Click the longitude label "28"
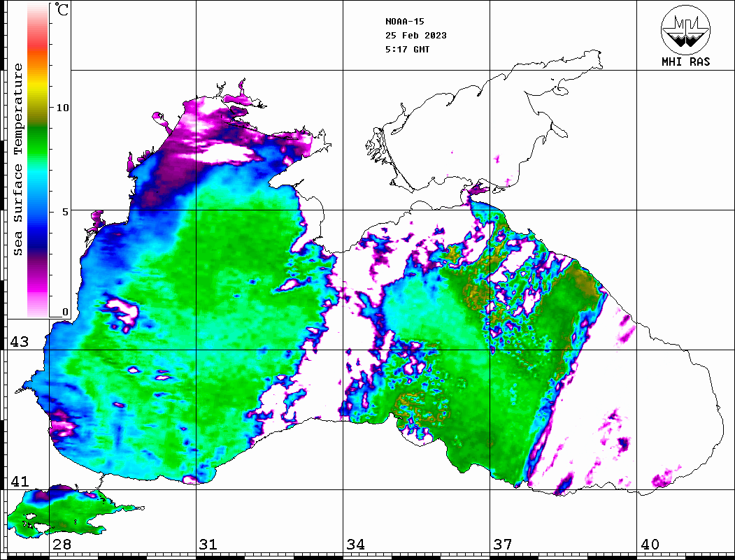The height and width of the screenshot is (560, 735). click(62, 544)
